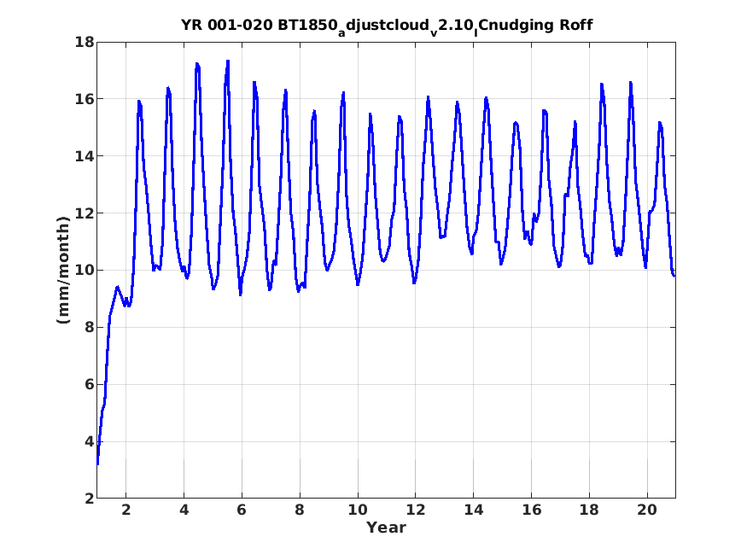This screenshot has width=747, height=560.
Task: Click the x-axis tick label '12'
Action: point(416,510)
